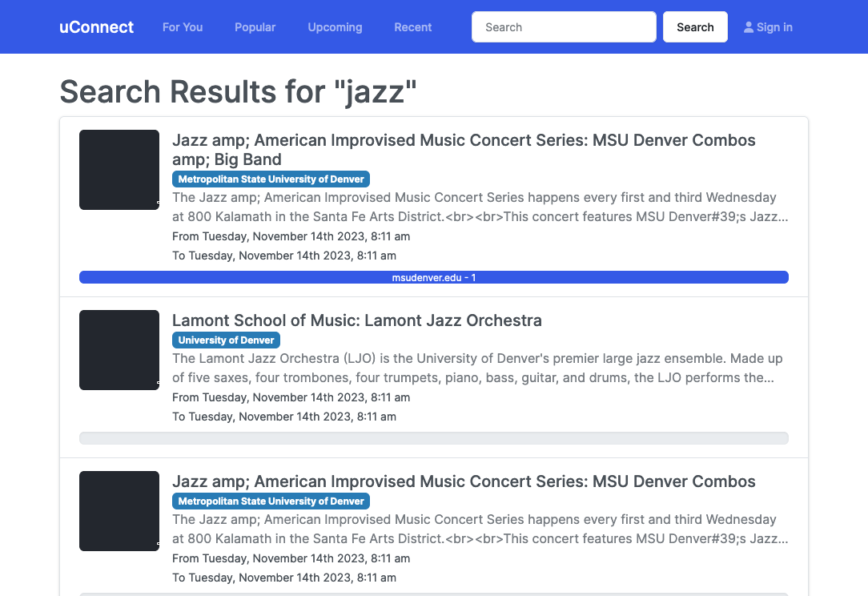868x596 pixels.
Task: Open the Lamont Jazz Orchestra event title
Action: pyautogui.click(x=358, y=320)
